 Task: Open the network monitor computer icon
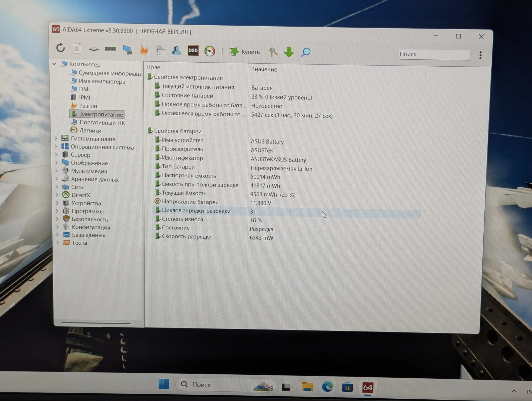127,50
